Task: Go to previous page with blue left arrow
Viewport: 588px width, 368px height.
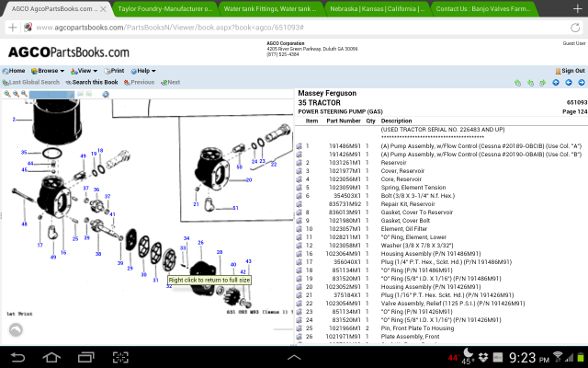Action: (568, 83)
